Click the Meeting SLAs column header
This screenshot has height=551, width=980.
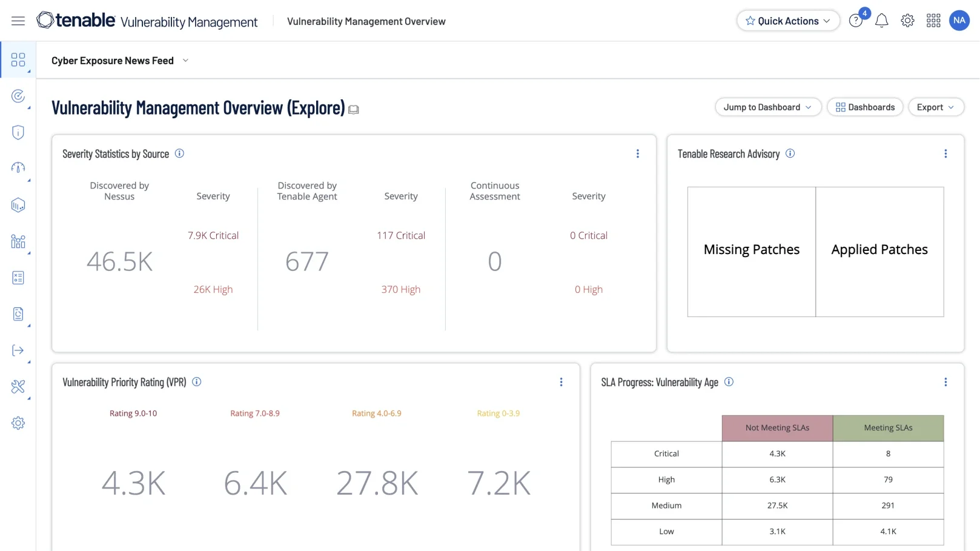point(888,428)
